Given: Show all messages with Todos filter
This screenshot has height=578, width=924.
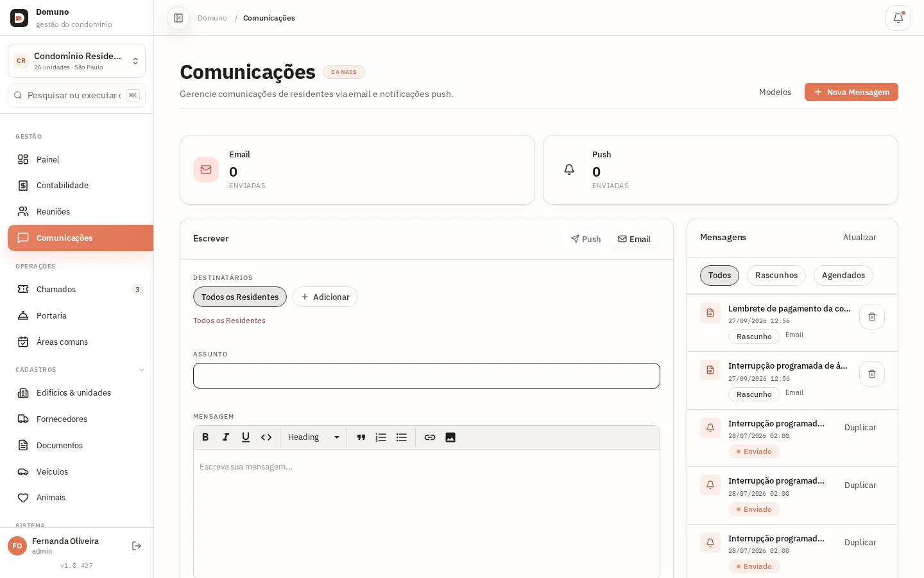Looking at the screenshot, I should pos(719,276).
